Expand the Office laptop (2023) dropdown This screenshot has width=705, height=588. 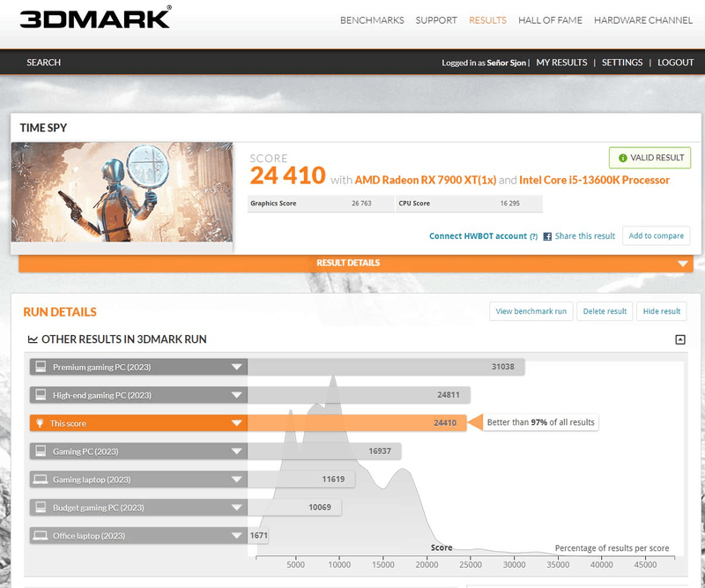pyautogui.click(x=236, y=536)
